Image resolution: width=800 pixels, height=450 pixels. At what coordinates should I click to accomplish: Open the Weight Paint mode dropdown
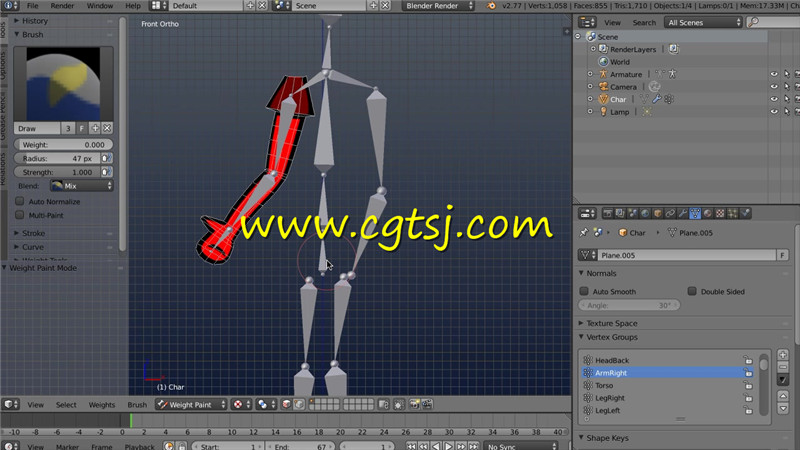click(x=191, y=405)
